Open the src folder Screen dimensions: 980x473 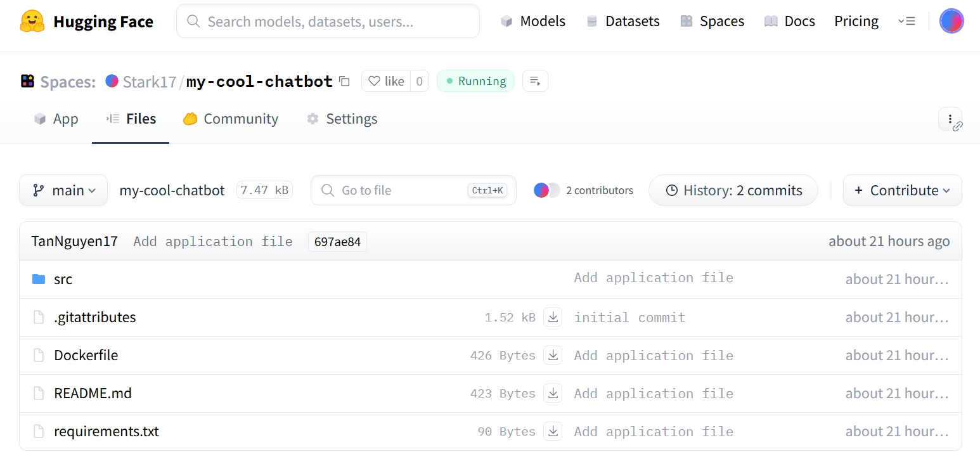point(63,280)
